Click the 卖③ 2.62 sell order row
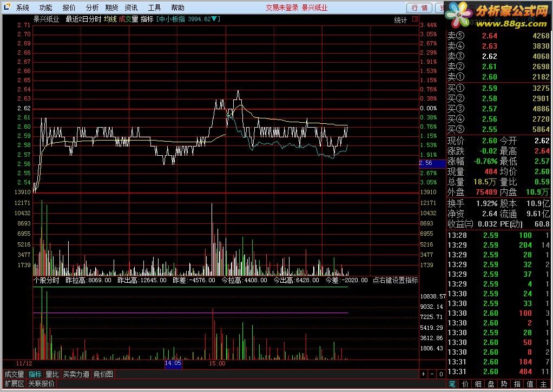 pyautogui.click(x=498, y=56)
